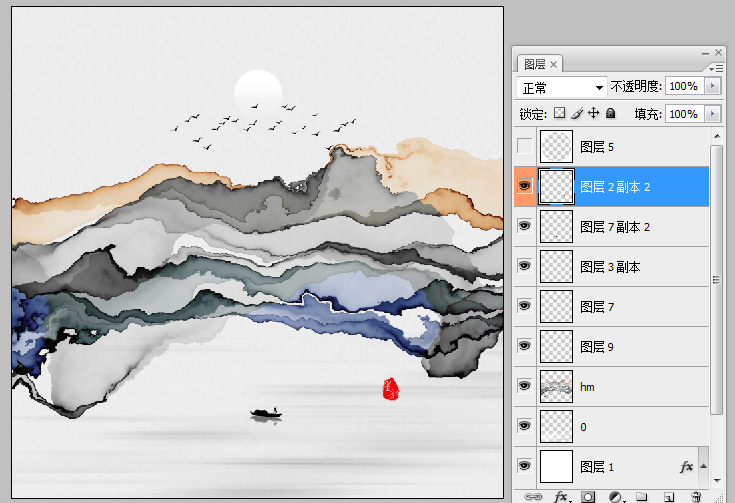Hide the 图层 2 副本 2 layer

[x=525, y=186]
